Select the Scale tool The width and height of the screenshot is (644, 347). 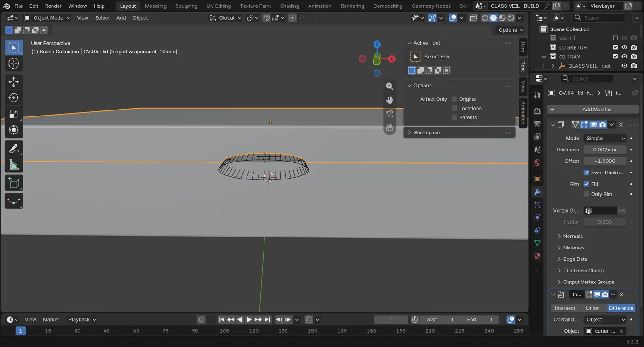tap(14, 114)
